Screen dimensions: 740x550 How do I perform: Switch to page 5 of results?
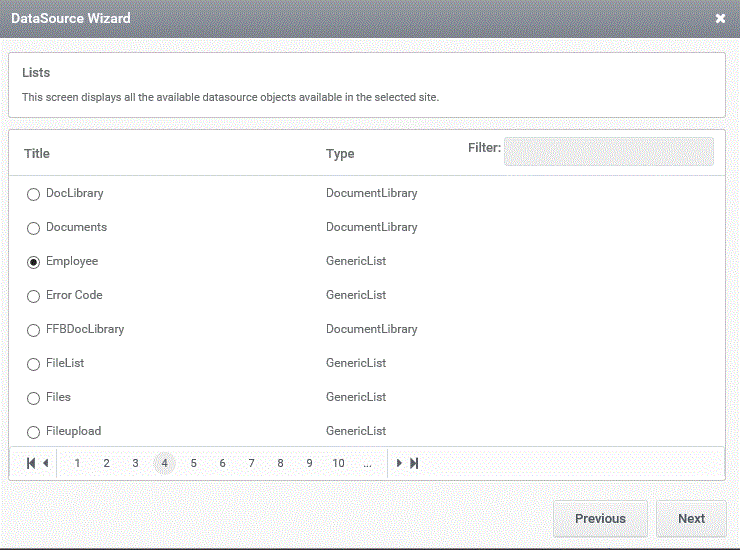click(193, 463)
